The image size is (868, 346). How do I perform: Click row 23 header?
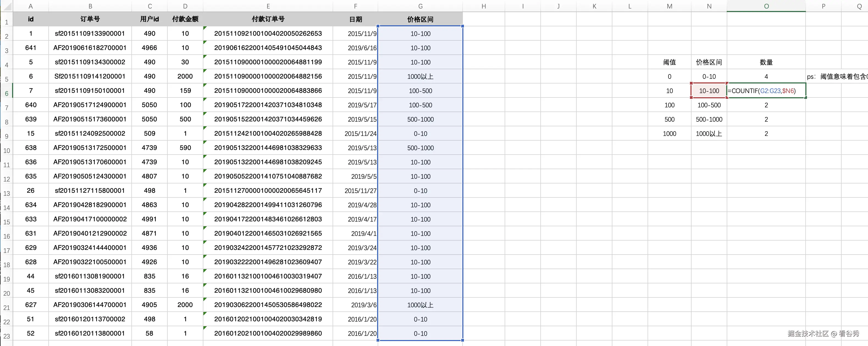tap(7, 336)
